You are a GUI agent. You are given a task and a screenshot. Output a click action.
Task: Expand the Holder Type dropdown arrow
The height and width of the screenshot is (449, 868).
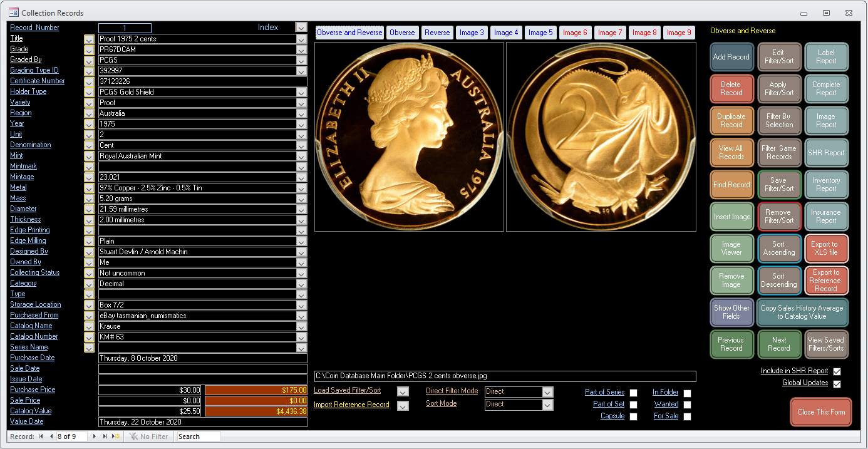(x=301, y=92)
